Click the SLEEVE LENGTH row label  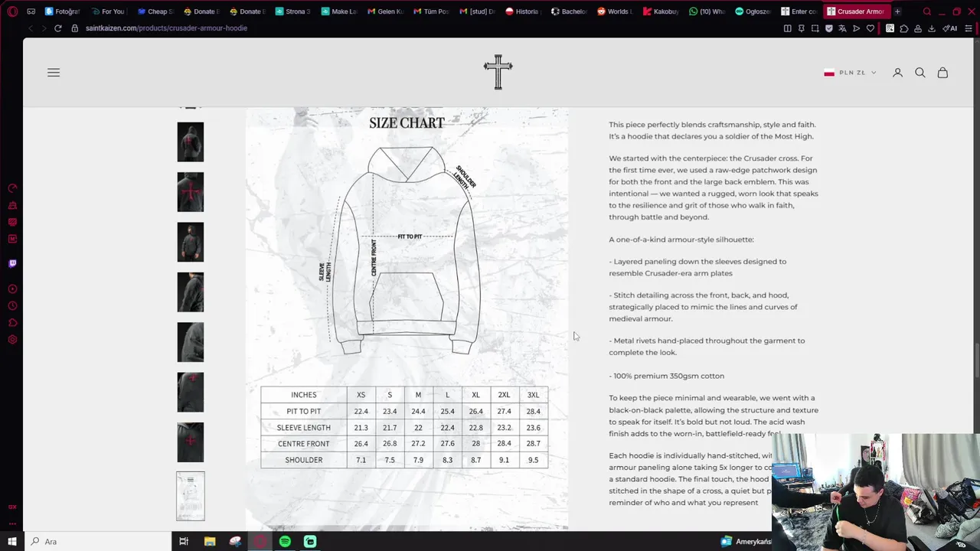click(x=304, y=428)
